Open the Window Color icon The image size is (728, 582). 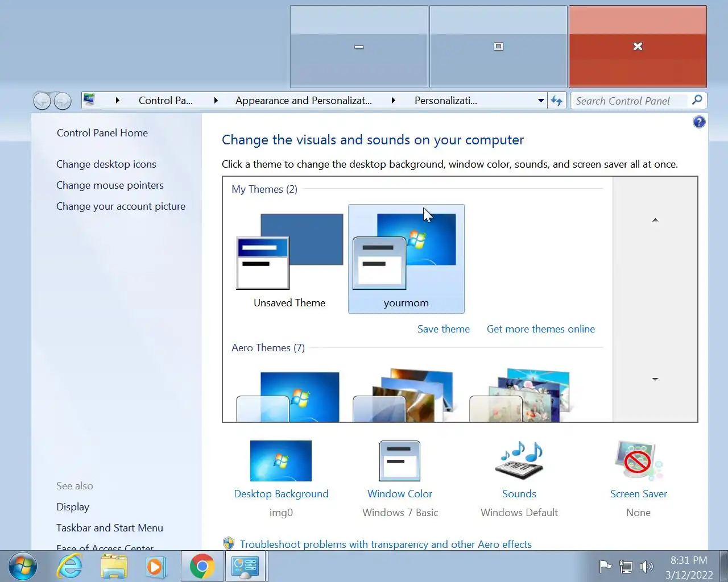point(400,460)
